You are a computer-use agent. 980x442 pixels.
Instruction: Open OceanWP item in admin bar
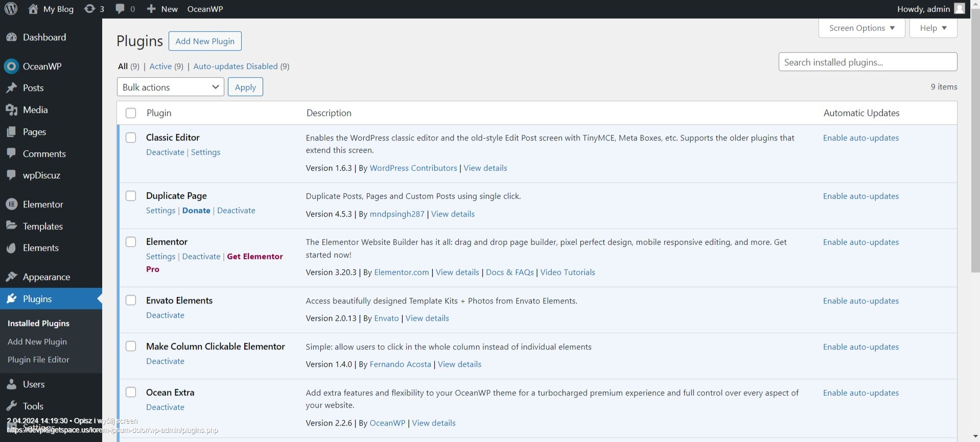[x=205, y=9]
